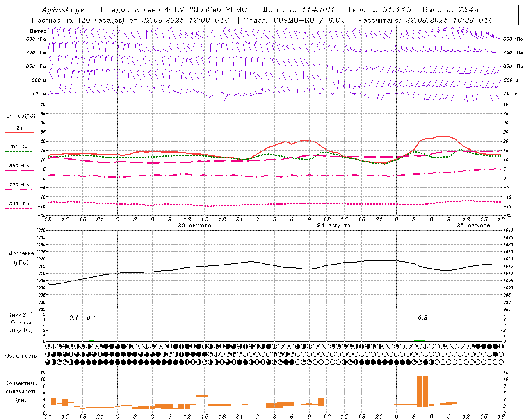525x420 pixels.
Task: Click the 'Рассчитано: 22.08.2025 16:38 UTC' timestamp
Action: pos(426,20)
